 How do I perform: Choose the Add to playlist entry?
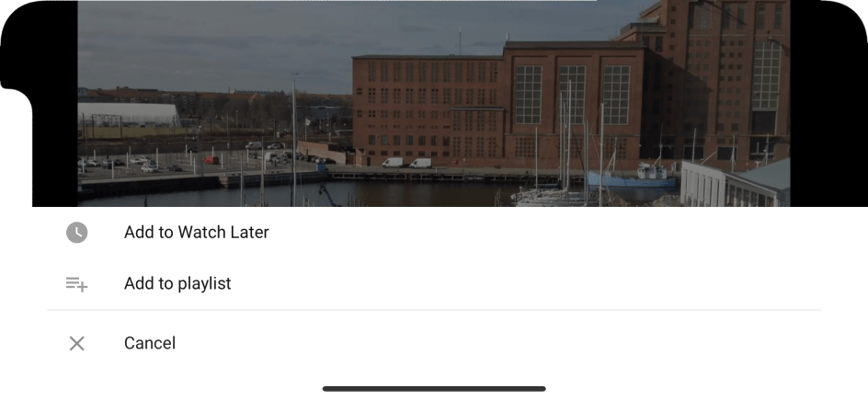tap(434, 284)
